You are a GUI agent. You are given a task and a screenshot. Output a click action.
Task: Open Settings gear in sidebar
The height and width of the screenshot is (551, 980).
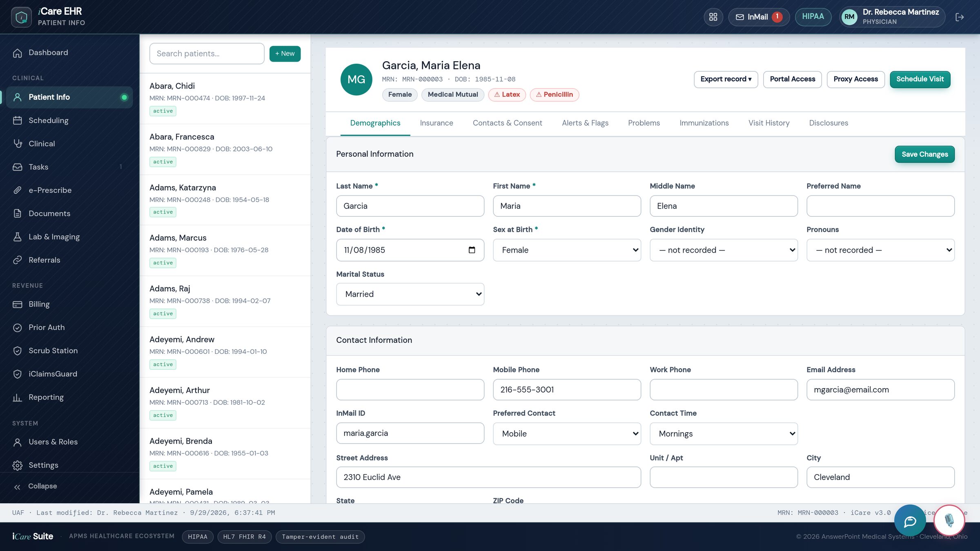pyautogui.click(x=69, y=465)
